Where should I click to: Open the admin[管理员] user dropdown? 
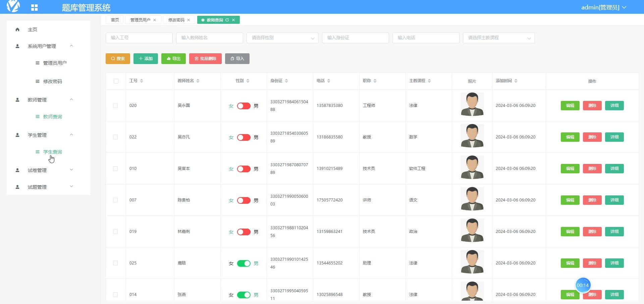(604, 7)
